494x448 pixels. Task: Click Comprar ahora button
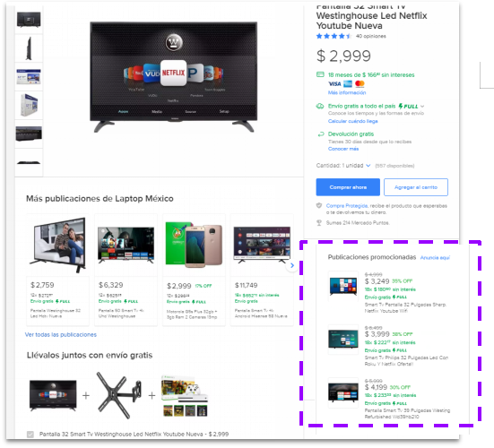tap(348, 187)
